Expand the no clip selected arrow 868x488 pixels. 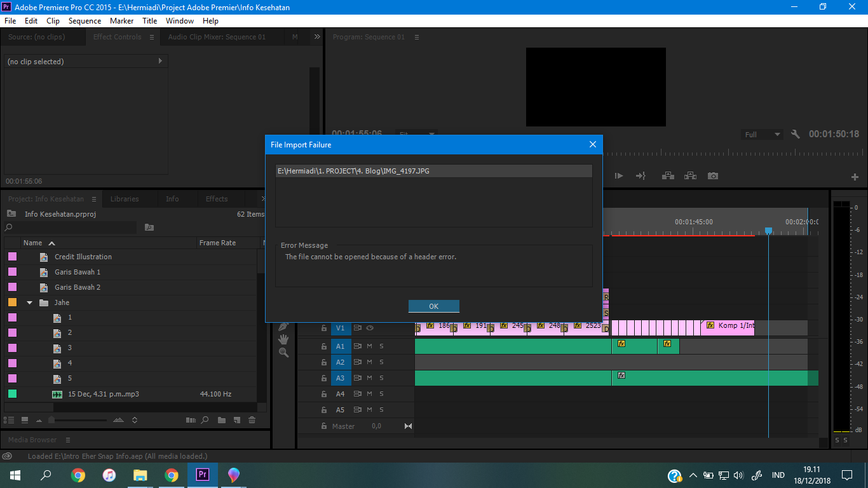point(160,61)
